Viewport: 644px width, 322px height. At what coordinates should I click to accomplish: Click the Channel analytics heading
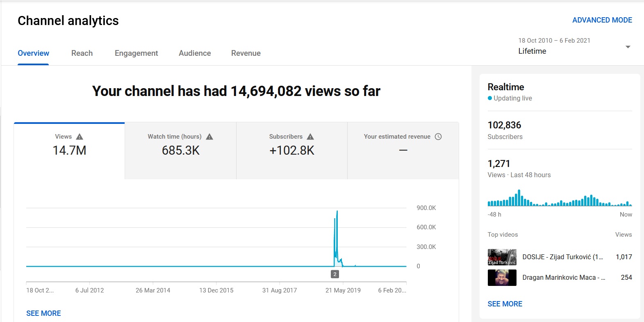[x=68, y=21]
